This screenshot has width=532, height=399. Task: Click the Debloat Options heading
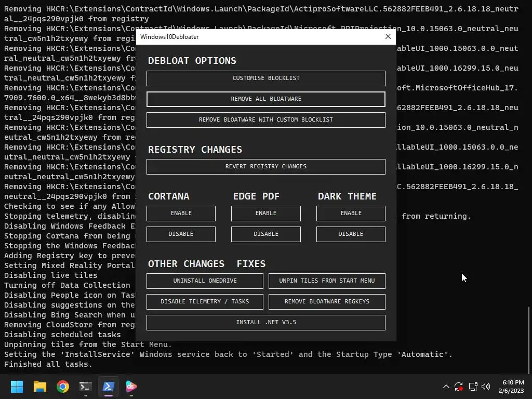192,61
